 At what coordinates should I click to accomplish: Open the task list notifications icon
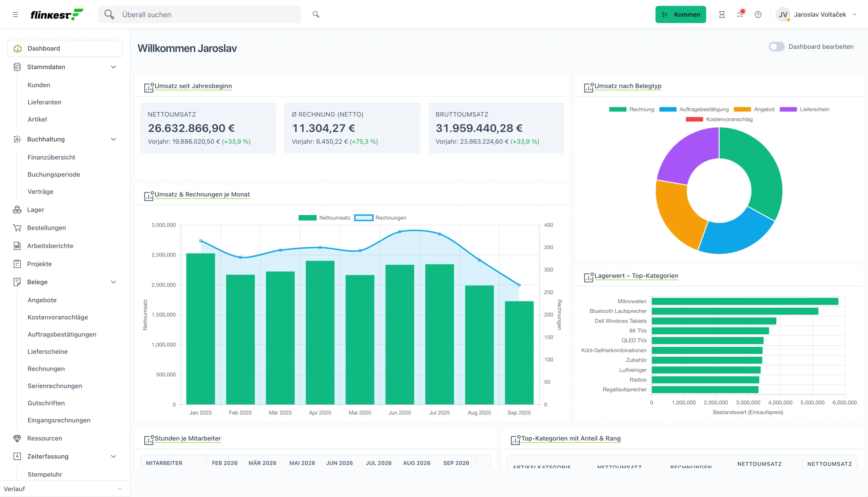(x=740, y=14)
